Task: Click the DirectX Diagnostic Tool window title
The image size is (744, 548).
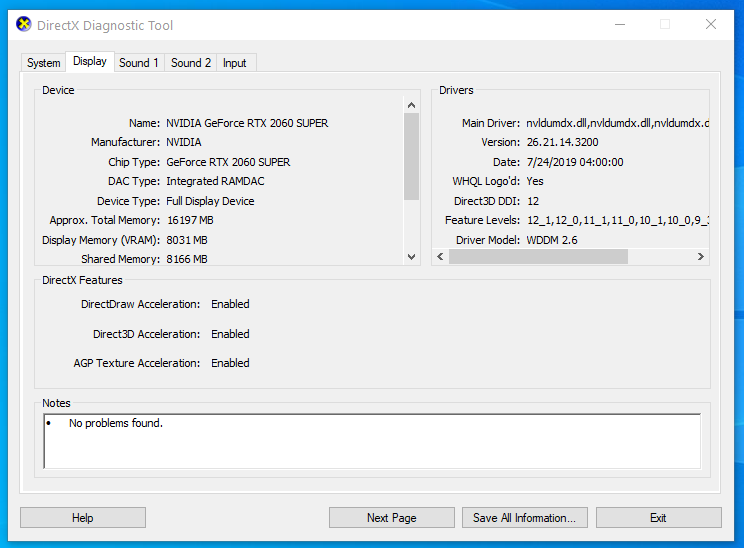Action: click(x=105, y=25)
